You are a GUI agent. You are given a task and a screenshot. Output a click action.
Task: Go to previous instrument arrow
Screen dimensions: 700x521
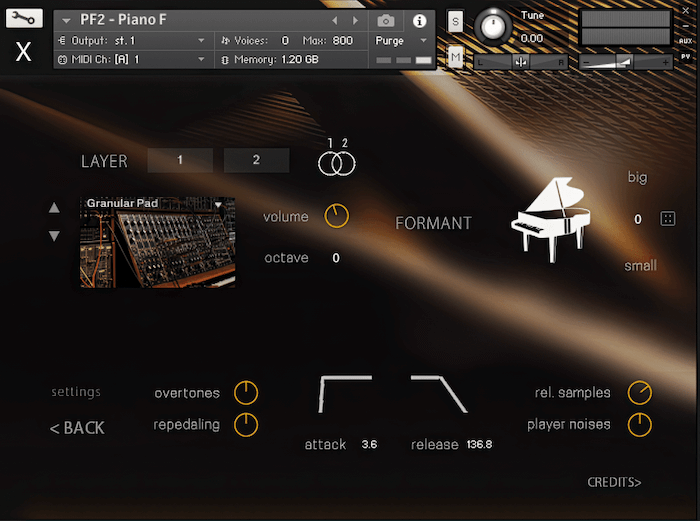coord(335,21)
